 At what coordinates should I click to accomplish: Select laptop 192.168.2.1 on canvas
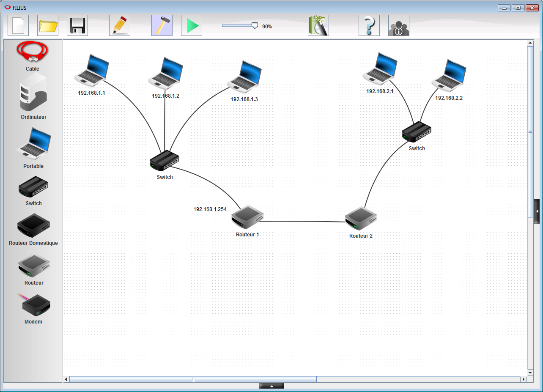pyautogui.click(x=380, y=69)
